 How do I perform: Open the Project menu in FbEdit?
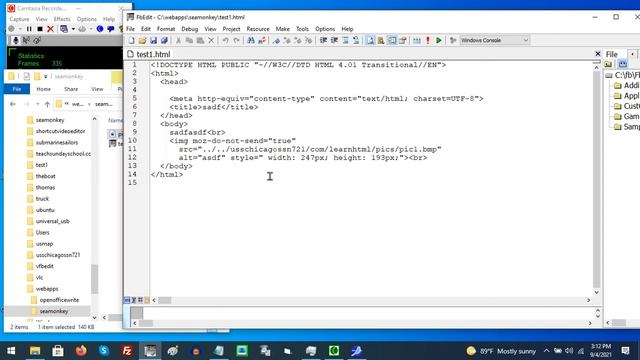click(231, 29)
